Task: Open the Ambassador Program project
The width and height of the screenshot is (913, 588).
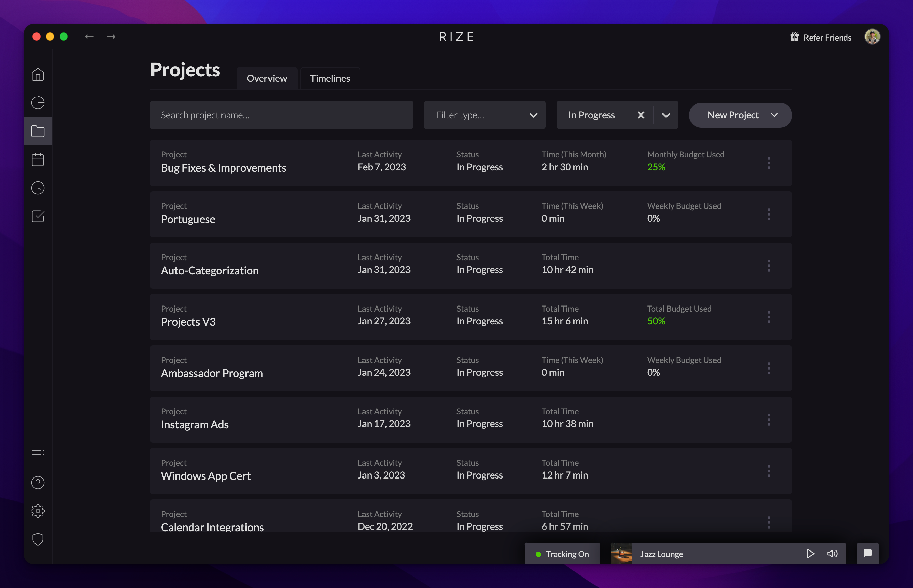Action: click(x=212, y=373)
